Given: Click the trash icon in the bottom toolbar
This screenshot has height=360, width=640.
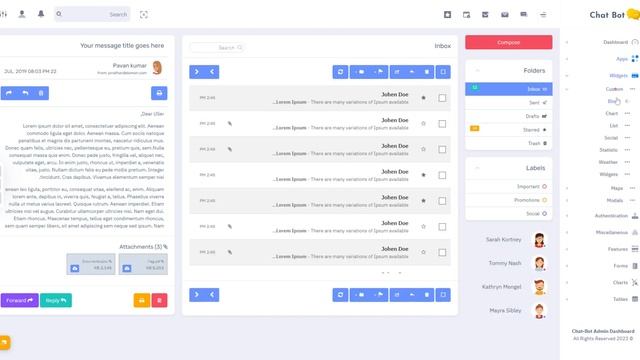Looking at the screenshot, I should click(427, 295).
